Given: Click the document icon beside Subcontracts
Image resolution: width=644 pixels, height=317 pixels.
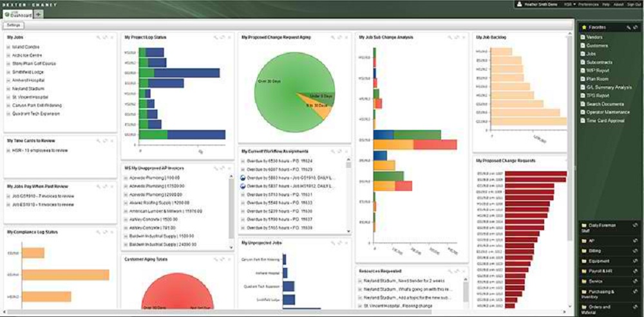Looking at the screenshot, I should tap(583, 62).
